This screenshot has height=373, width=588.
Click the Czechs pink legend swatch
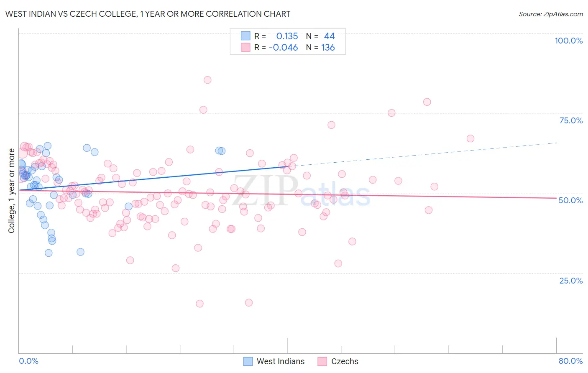click(322, 361)
